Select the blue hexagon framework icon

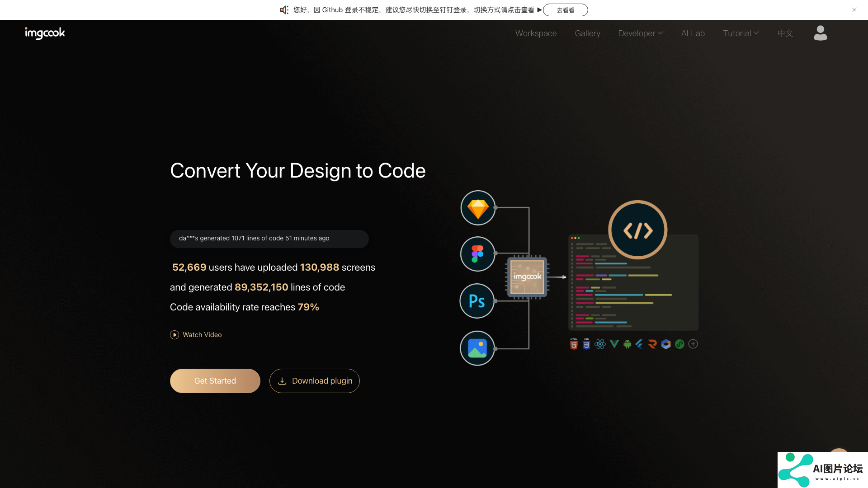pyautogui.click(x=666, y=344)
